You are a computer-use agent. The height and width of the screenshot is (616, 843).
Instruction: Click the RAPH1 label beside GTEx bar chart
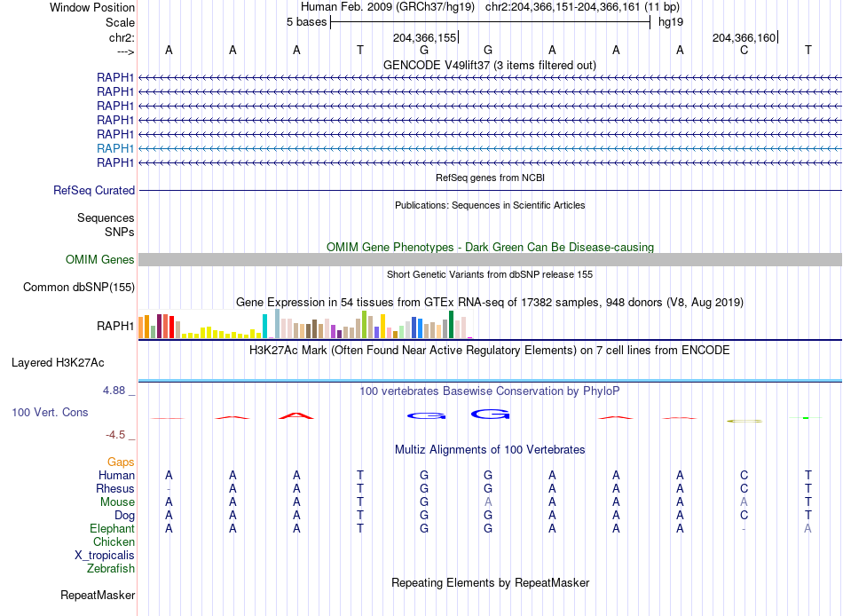pyautogui.click(x=115, y=326)
